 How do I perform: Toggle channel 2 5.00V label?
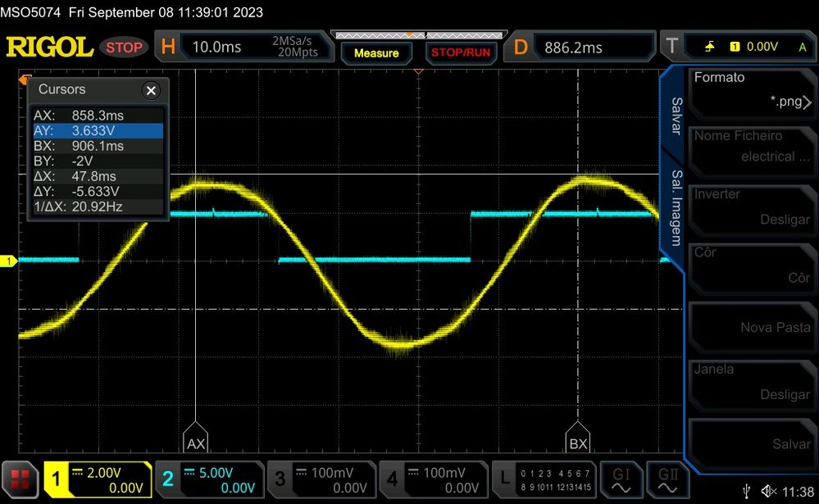pos(210,479)
